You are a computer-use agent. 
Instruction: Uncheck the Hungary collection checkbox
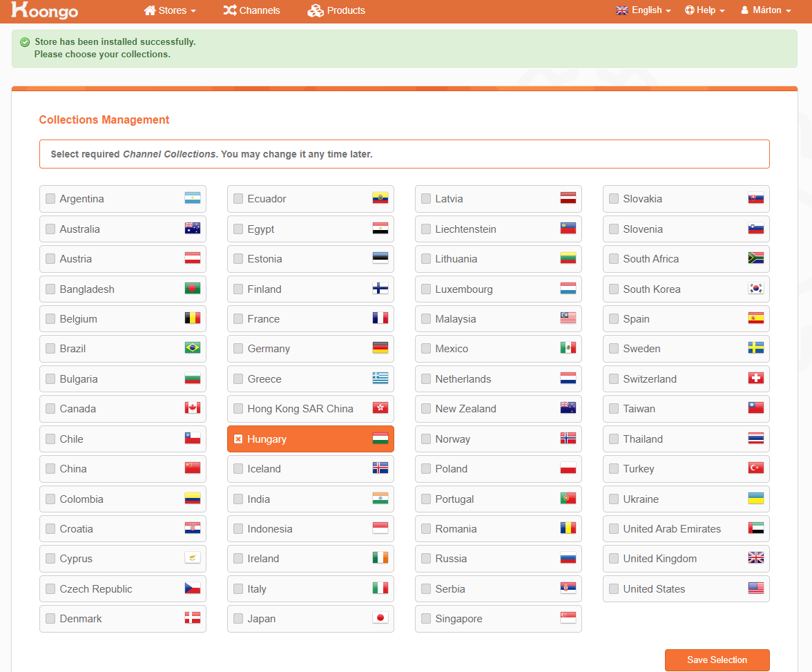pos(238,439)
